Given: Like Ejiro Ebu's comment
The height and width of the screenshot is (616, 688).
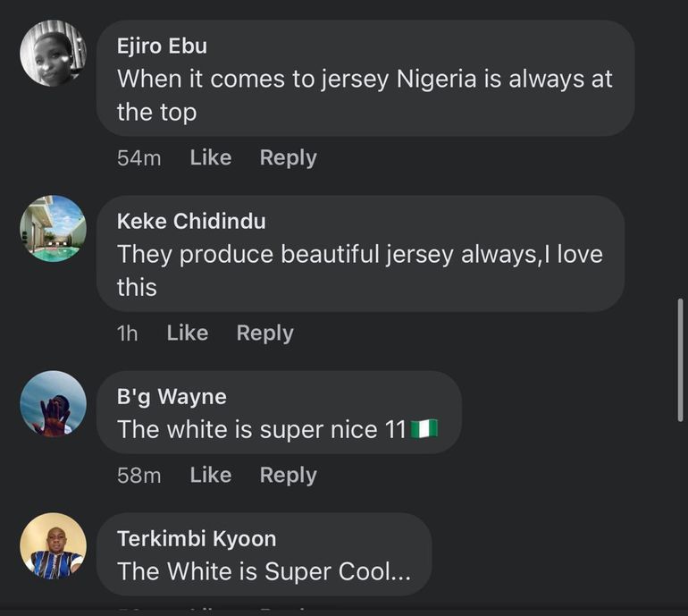Looking at the screenshot, I should pos(210,157).
